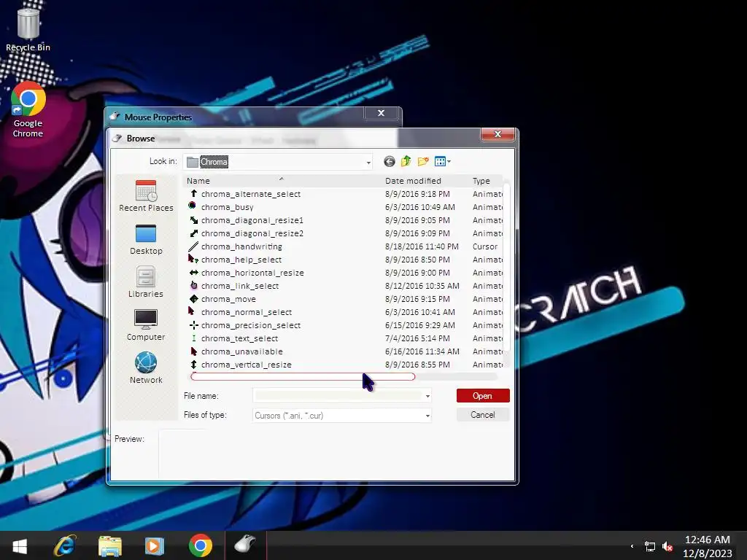The image size is (747, 560).
Task: Close the Browse dialog
Action: coord(498,134)
